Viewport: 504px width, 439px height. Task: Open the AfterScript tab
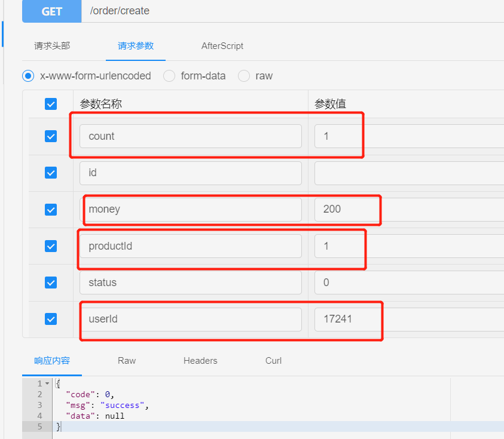[x=222, y=46]
